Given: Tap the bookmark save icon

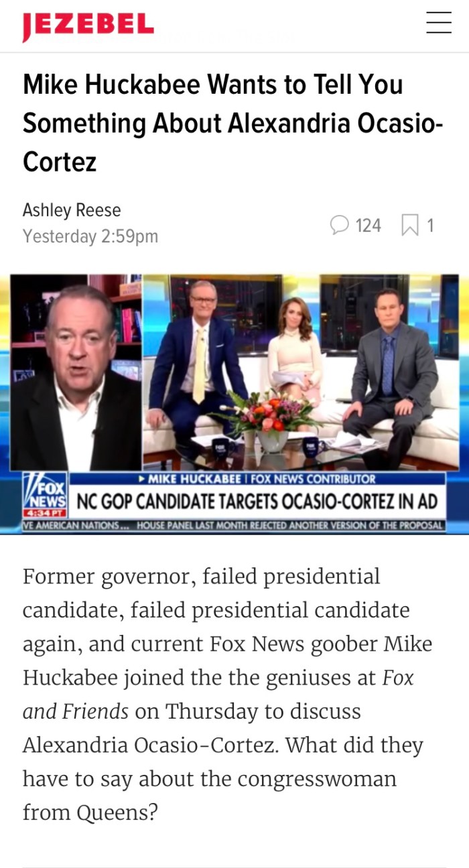Looking at the screenshot, I should click(409, 226).
